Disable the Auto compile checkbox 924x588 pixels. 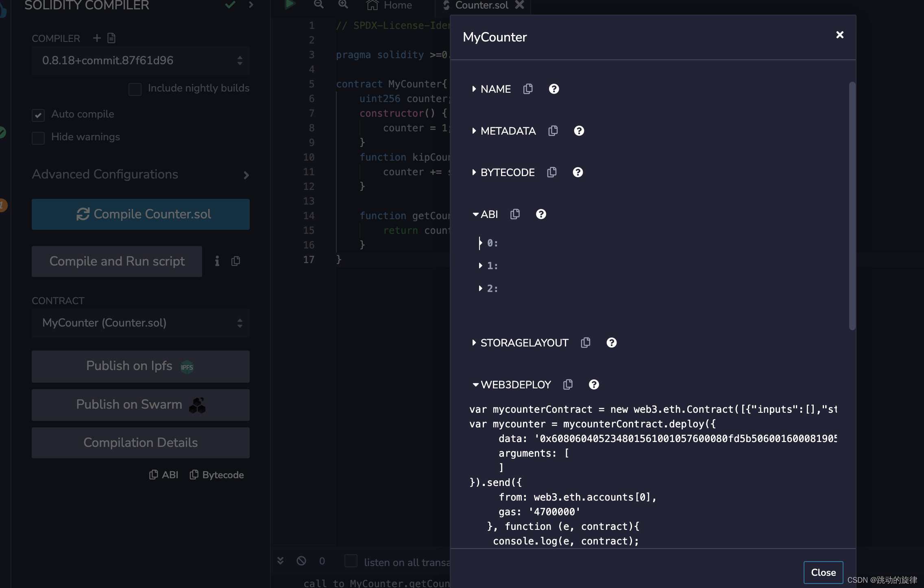click(38, 115)
